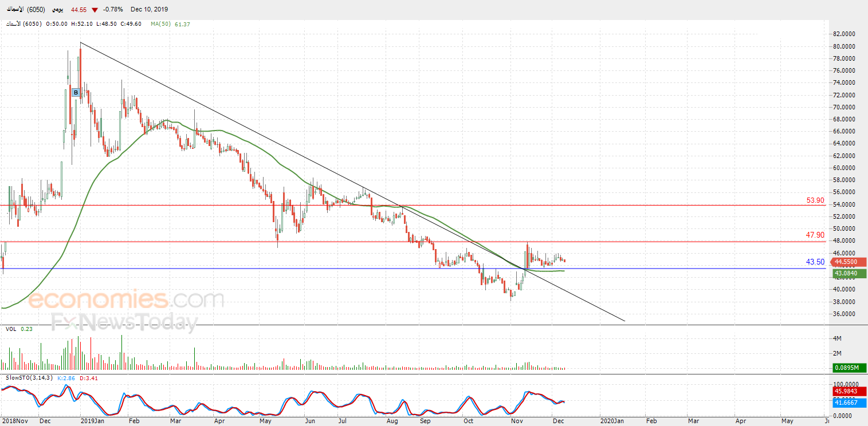Select the SlowSTO(3,14,3) indicator label
The width and height of the screenshot is (868, 426).
click(29, 378)
